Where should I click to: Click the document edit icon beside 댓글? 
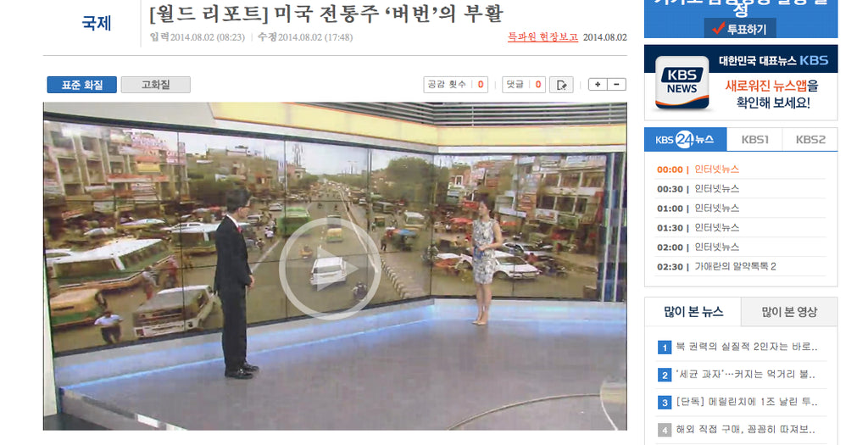coord(561,85)
